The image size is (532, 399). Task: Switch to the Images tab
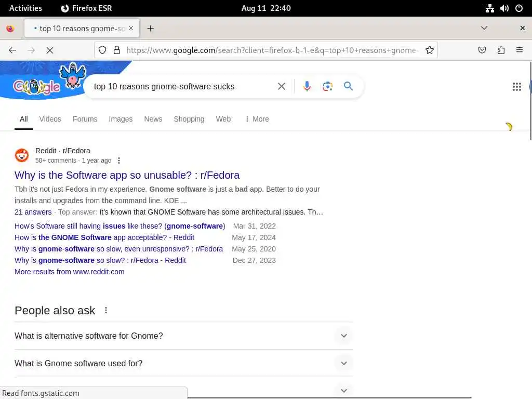tap(121, 119)
